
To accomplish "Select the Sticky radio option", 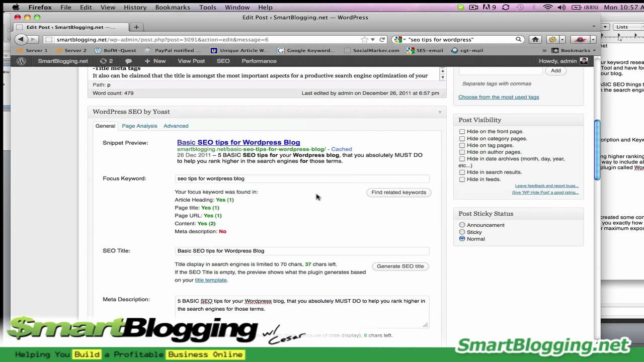I will point(462,232).
